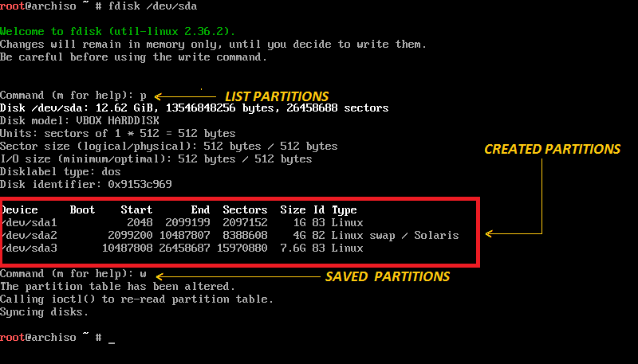Click the 'Linux swap / Solaris' type text
638x364 pixels.
[x=395, y=235]
